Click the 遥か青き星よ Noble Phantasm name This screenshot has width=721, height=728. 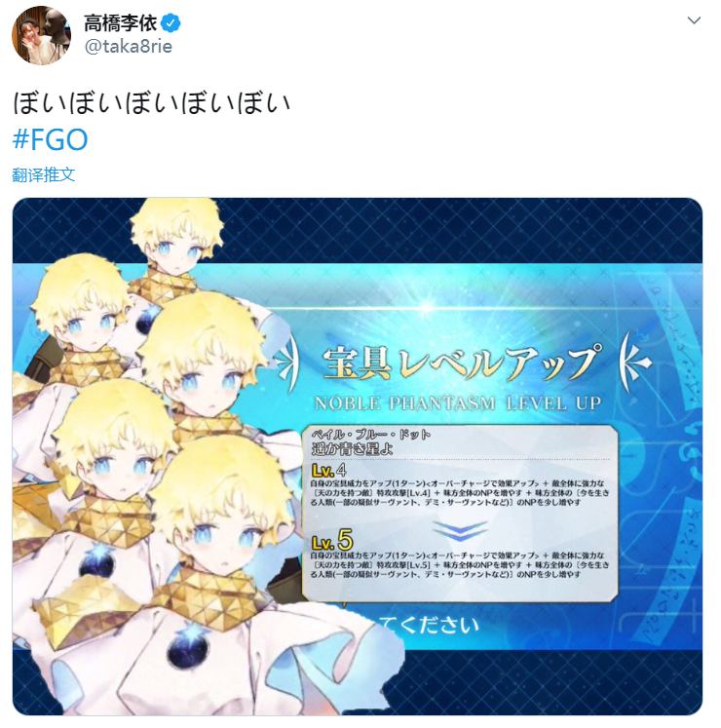(x=353, y=448)
